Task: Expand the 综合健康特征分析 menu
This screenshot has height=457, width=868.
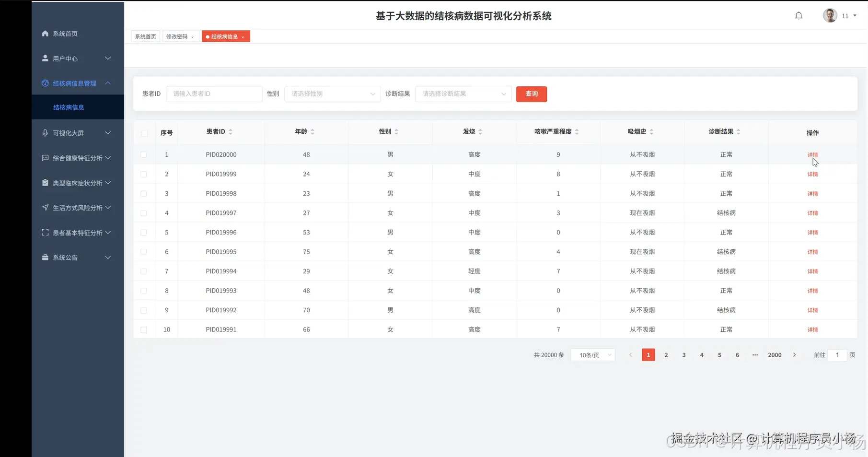Action: click(x=108, y=158)
